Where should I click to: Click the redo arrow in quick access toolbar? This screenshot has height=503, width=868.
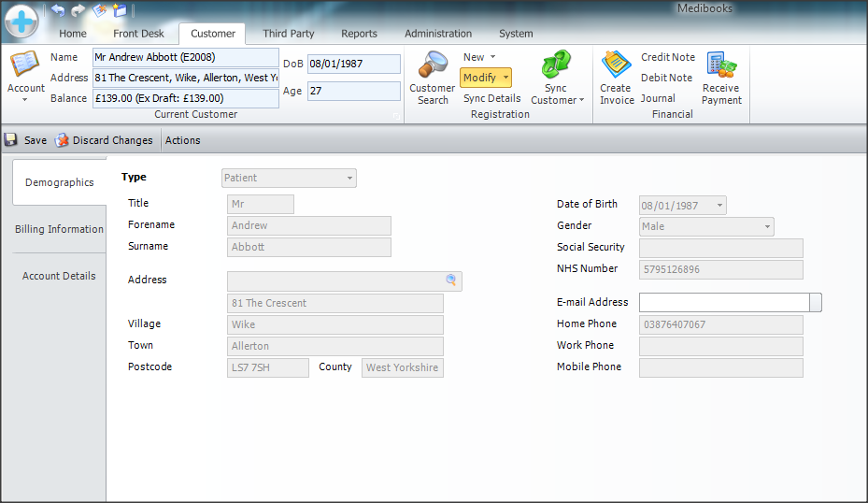(x=78, y=10)
